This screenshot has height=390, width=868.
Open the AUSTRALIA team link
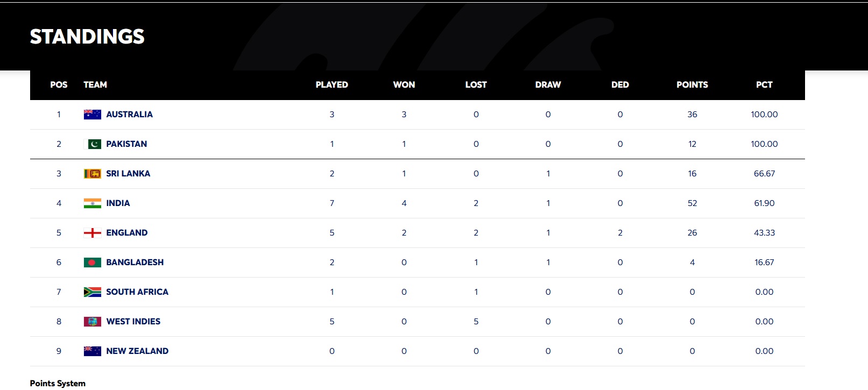[129, 115]
